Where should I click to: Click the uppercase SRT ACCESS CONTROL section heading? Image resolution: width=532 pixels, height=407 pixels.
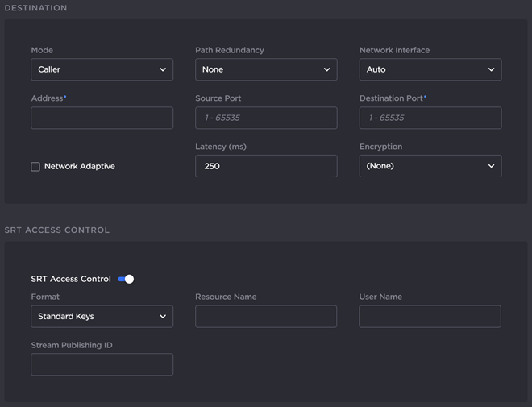(x=57, y=230)
